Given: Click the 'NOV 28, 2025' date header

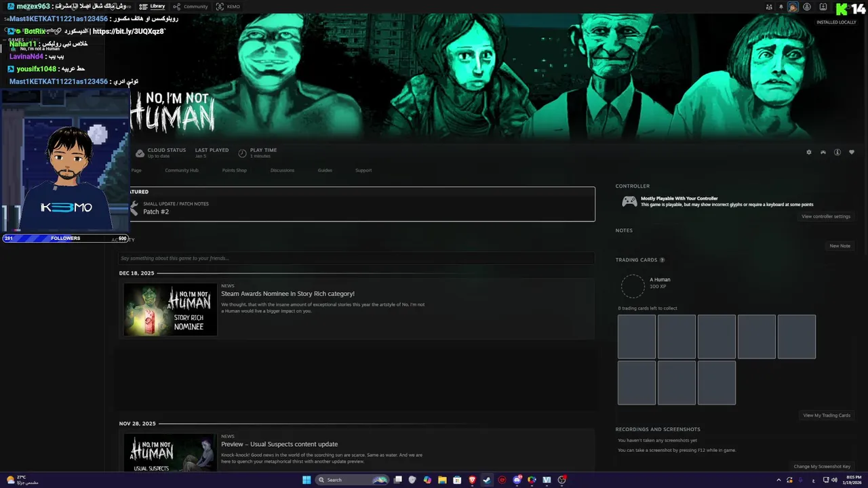Looking at the screenshot, I should point(137,424).
